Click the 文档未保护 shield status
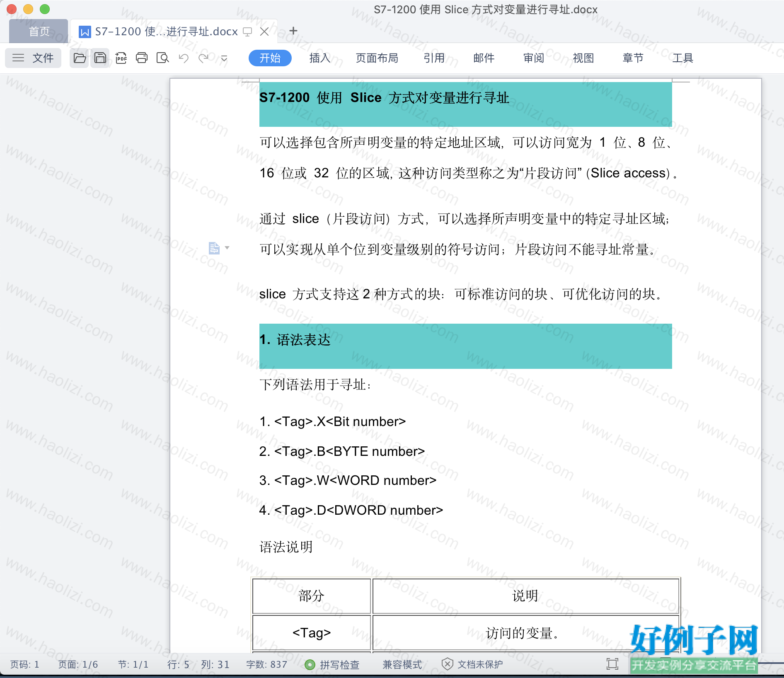Viewport: 784px width, 678px height. 472,665
